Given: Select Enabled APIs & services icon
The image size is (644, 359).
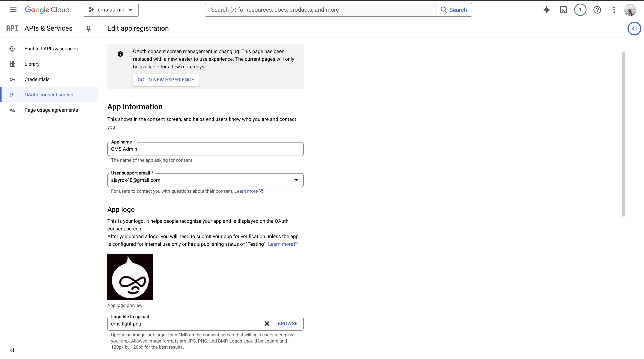Looking at the screenshot, I should point(12,48).
